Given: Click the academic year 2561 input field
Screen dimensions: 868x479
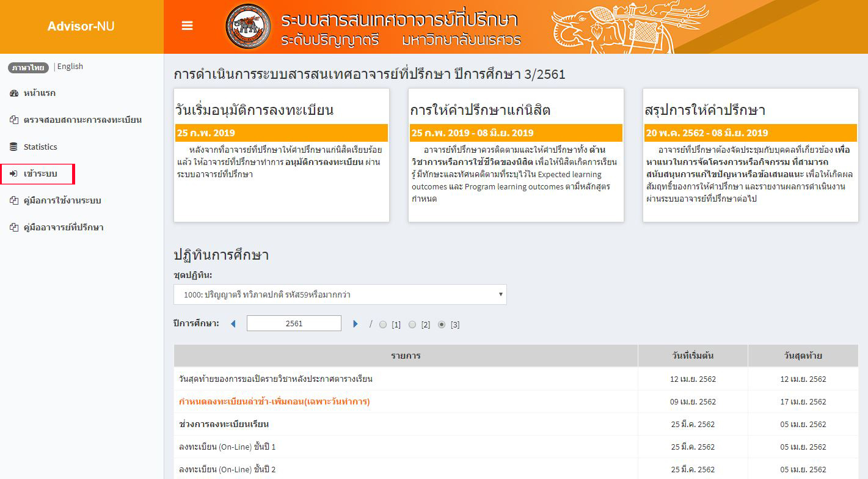Looking at the screenshot, I should (x=294, y=324).
